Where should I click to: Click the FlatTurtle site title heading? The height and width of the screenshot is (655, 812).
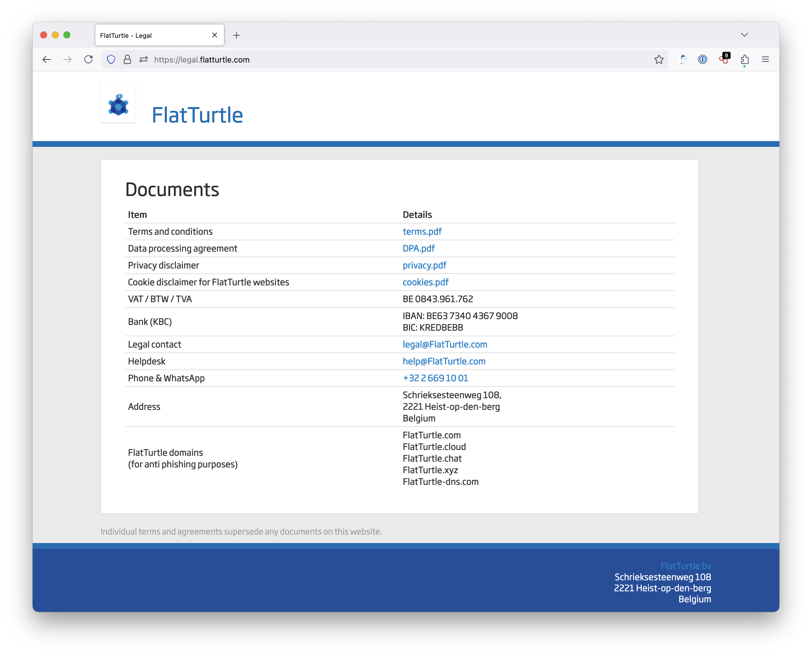click(197, 115)
